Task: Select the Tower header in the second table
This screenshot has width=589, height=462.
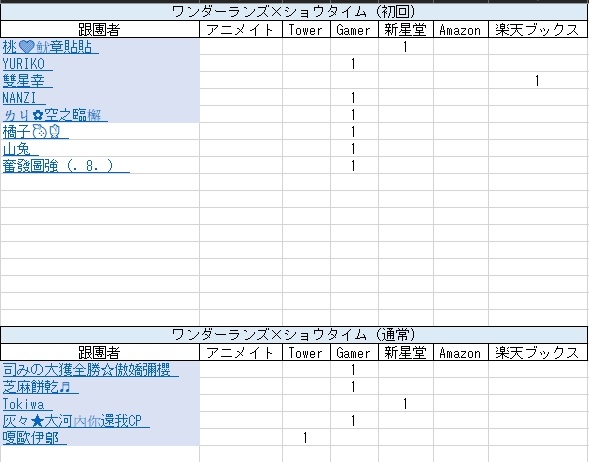Action: pos(306,352)
